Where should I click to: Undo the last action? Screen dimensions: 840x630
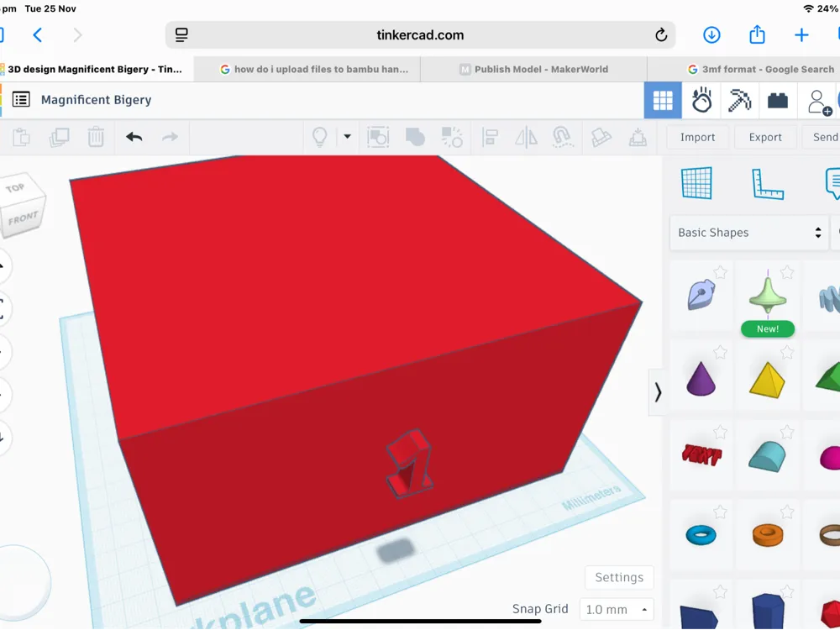[x=134, y=137]
